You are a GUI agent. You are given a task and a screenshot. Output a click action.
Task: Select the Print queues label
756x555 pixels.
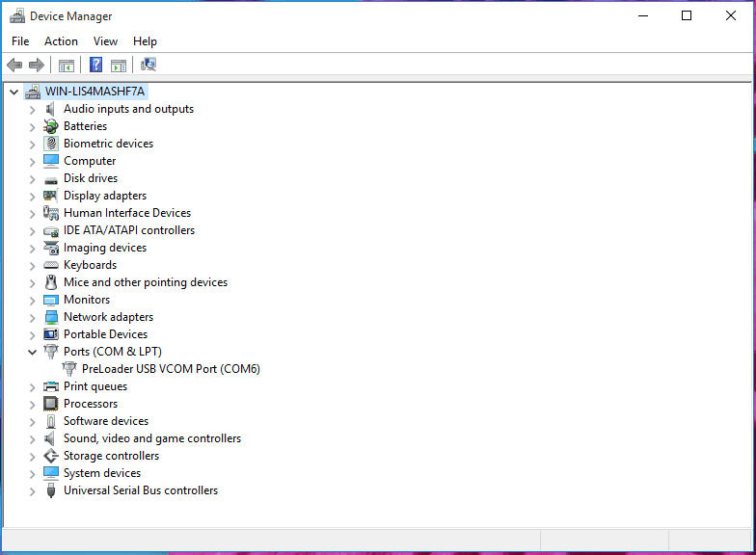click(x=95, y=386)
